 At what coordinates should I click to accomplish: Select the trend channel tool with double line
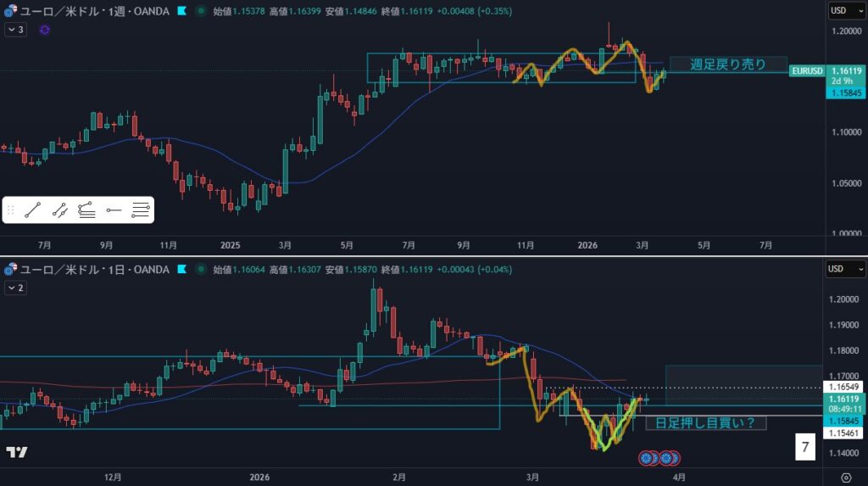tap(59, 210)
